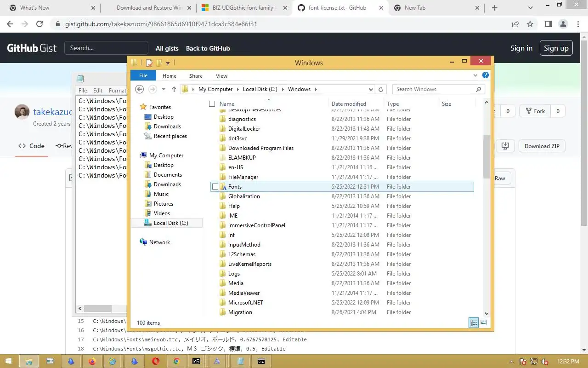This screenshot has width=588, height=368.
Task: Select the Favorites star in navigation pane
Action: click(143, 107)
